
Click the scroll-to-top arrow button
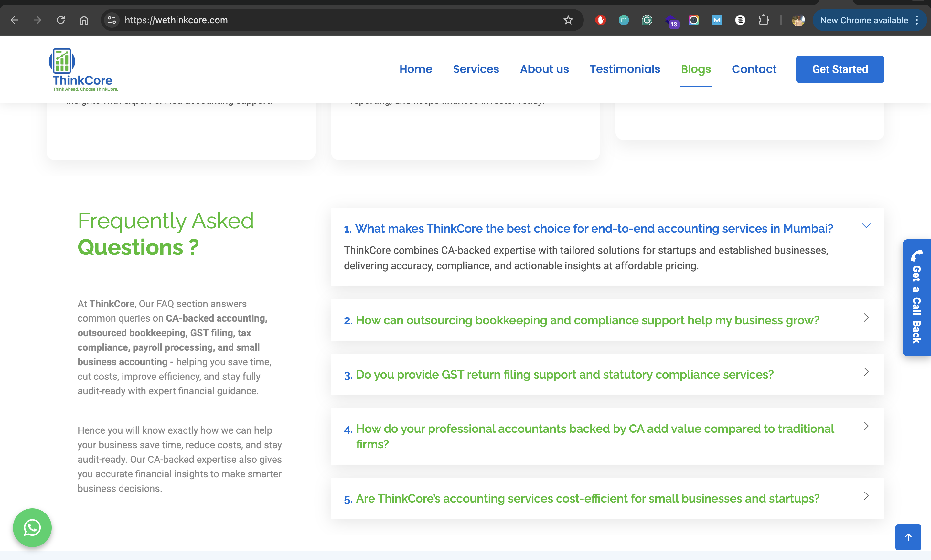pyautogui.click(x=908, y=537)
